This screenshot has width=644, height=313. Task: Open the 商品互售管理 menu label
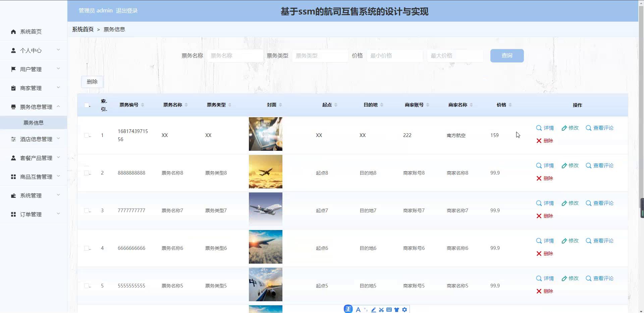(36, 177)
